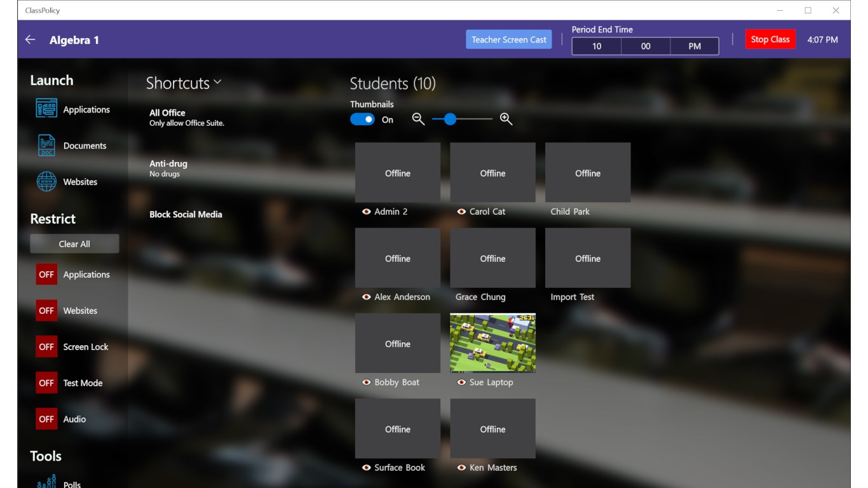868x488 pixels.
Task: Click the Students (10) heading
Action: (x=393, y=83)
